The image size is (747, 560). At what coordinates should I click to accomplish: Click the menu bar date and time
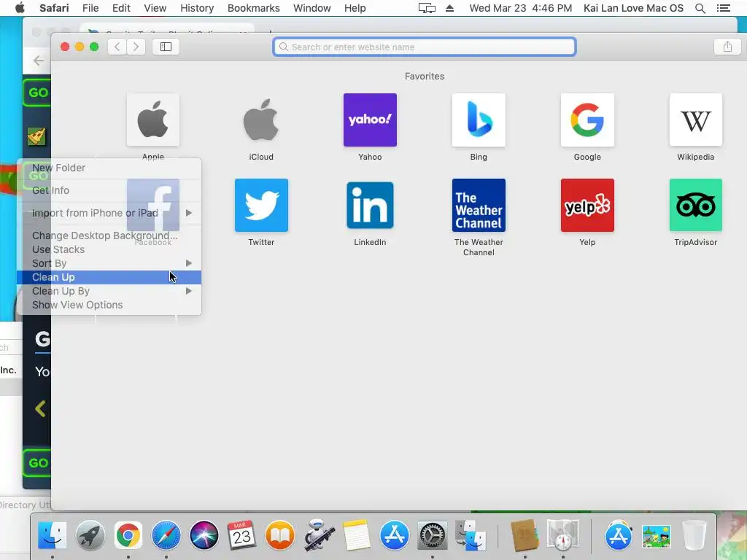521,8
